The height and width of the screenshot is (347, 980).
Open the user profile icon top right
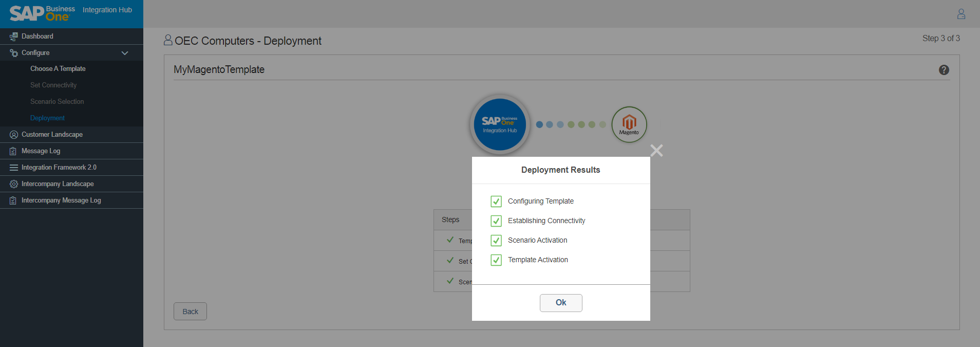pos(961,14)
